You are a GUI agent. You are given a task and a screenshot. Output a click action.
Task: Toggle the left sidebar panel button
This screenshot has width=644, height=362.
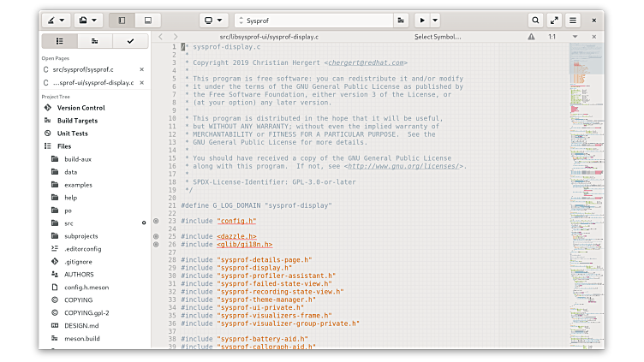coord(122,20)
